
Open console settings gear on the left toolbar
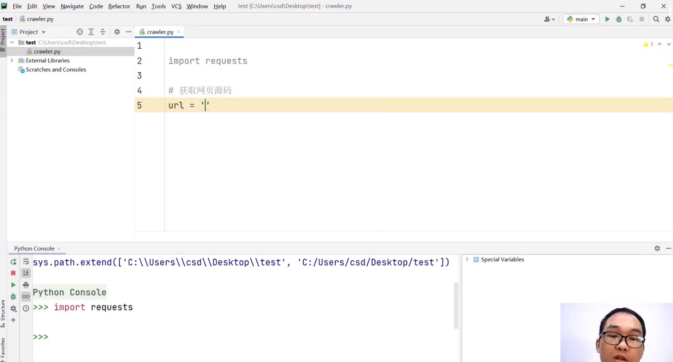pyautogui.click(x=13, y=308)
